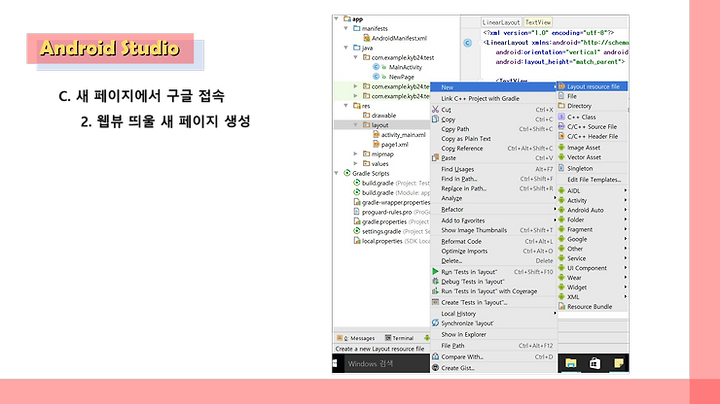Click the AndroidManifest.xml file icon
The width and height of the screenshot is (720, 404).
pyautogui.click(x=366, y=38)
